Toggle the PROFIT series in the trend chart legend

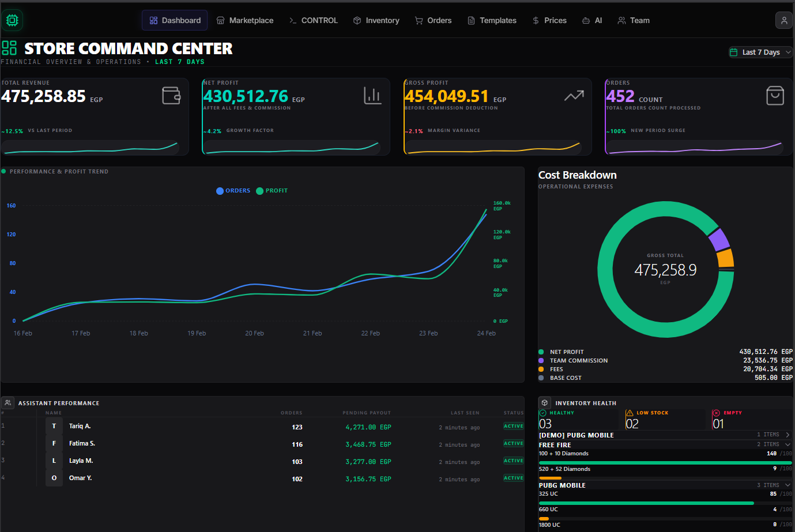[272, 191]
